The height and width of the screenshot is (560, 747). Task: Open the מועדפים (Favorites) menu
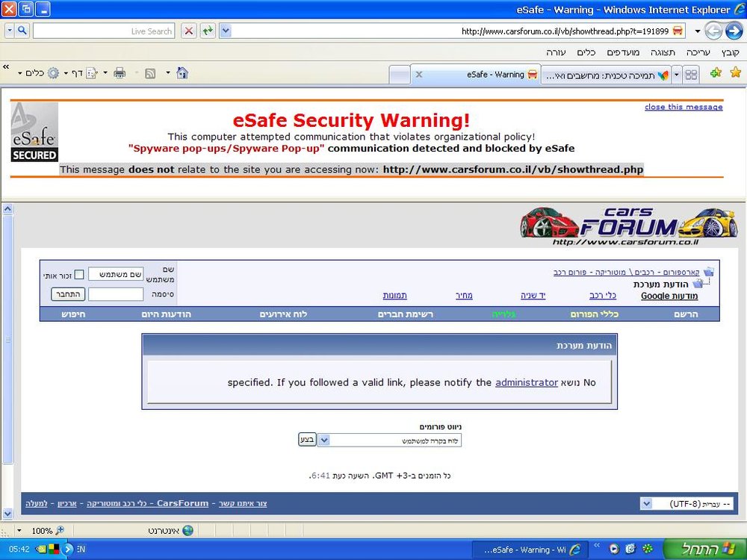click(x=623, y=52)
